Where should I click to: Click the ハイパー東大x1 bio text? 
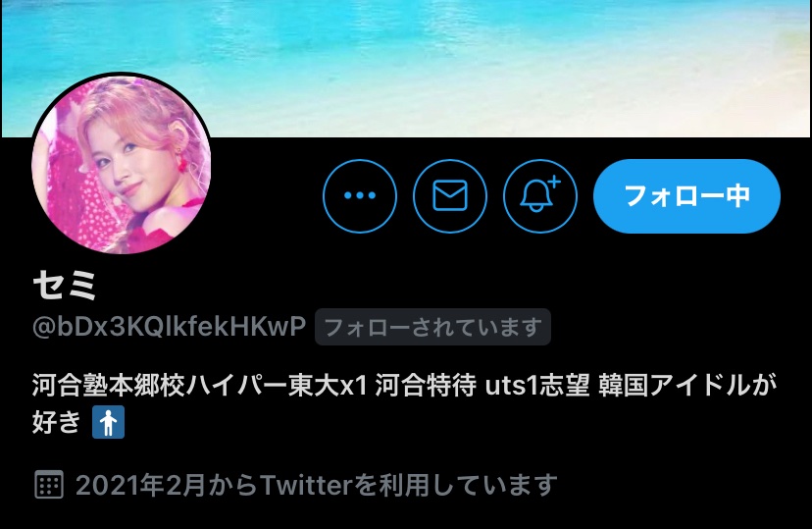click(277, 385)
